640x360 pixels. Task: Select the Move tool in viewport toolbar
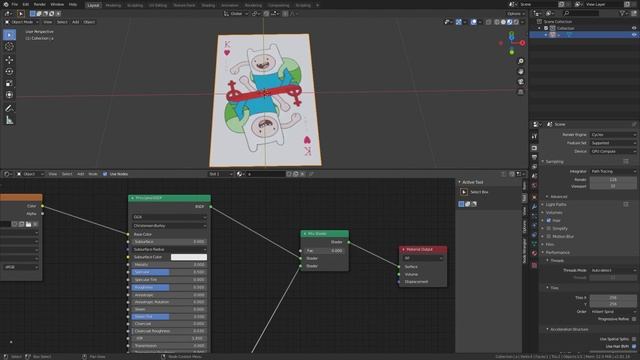click(x=9, y=60)
